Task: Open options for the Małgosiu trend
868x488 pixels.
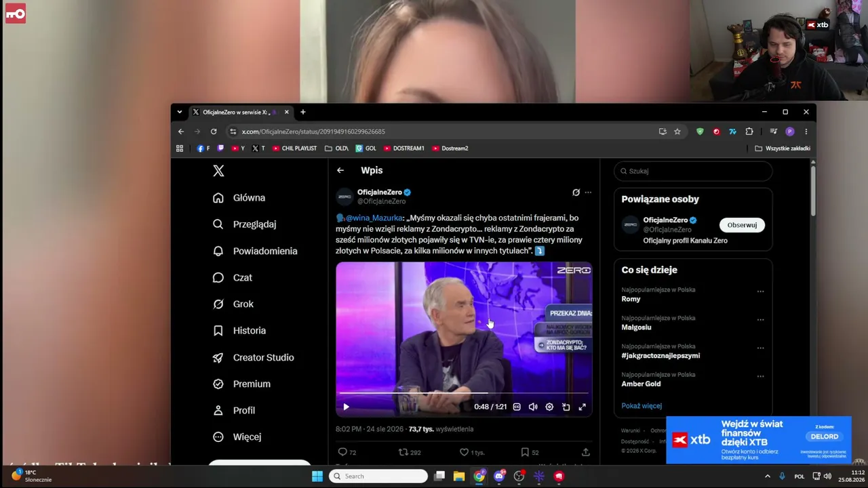Action: [x=760, y=320]
